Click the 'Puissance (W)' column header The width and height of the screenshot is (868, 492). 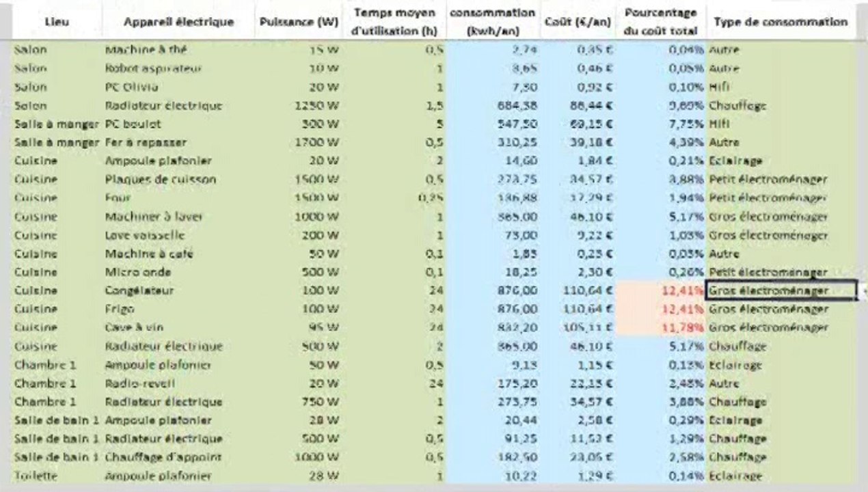click(x=299, y=22)
